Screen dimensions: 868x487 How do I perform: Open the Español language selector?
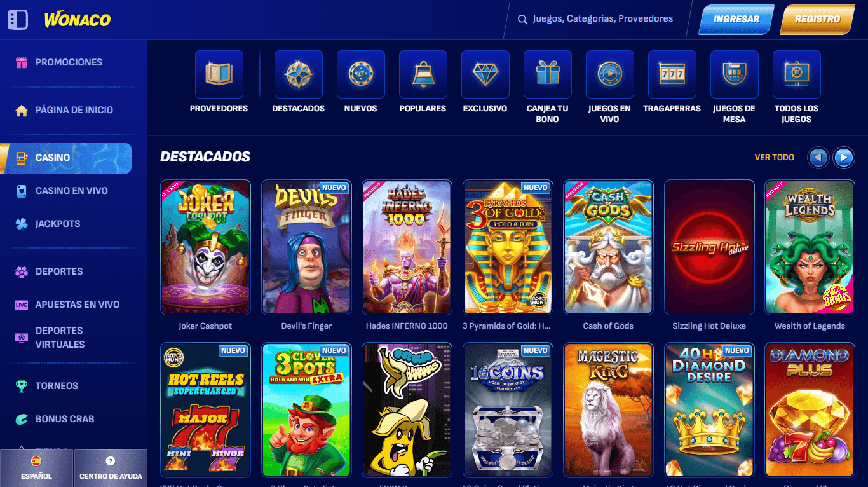point(36,469)
